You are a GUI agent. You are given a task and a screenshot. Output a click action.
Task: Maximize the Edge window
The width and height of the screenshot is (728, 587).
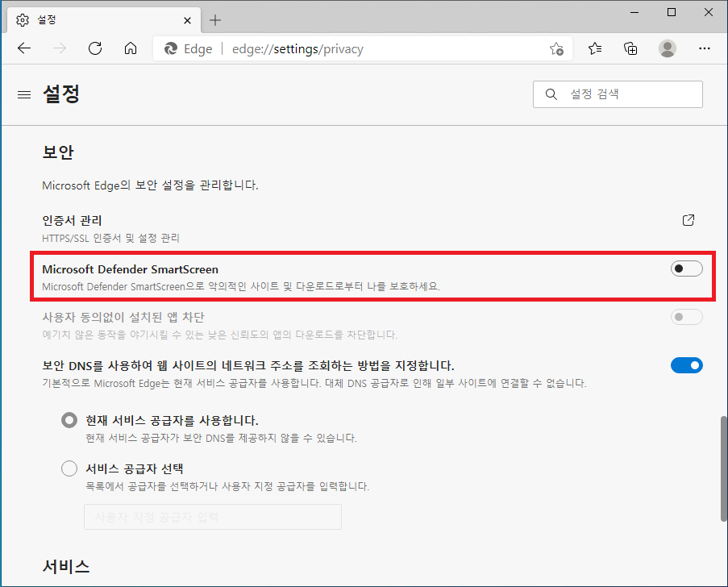tap(672, 12)
